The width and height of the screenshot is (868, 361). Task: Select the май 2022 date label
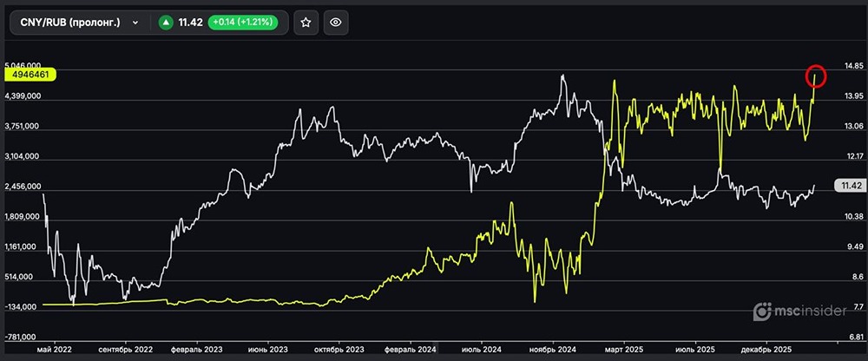(54, 350)
